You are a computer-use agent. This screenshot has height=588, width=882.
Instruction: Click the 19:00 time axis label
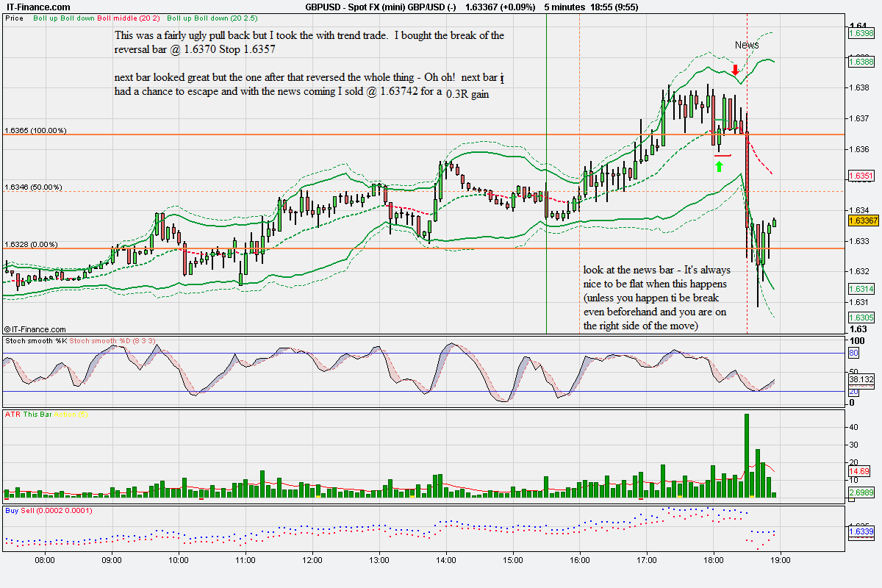coord(781,559)
